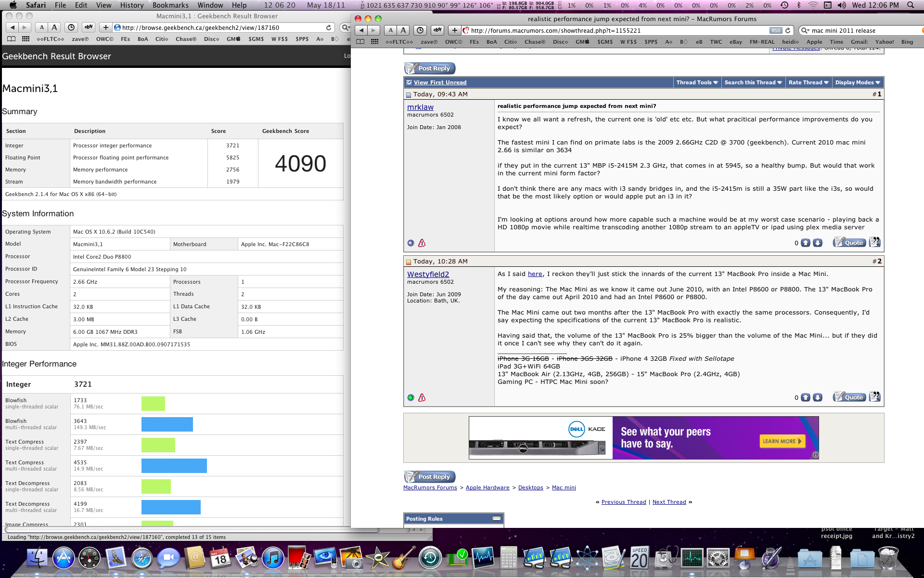Vote up mrklaw's post #1

click(806, 243)
